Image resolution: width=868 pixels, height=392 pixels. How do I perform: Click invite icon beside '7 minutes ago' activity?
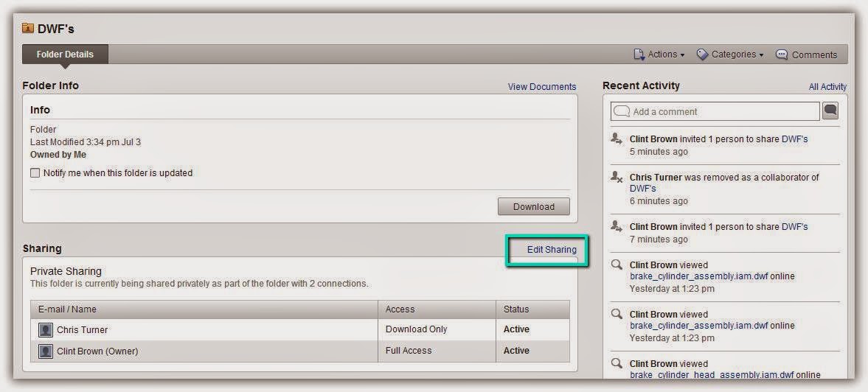[616, 225]
